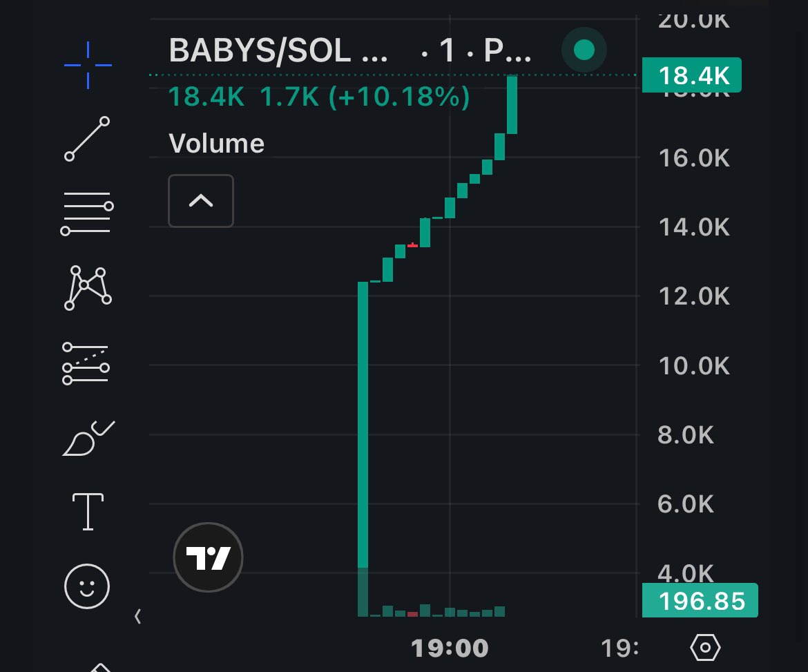Select the brush drawing tool
The image size is (808, 672).
88,438
